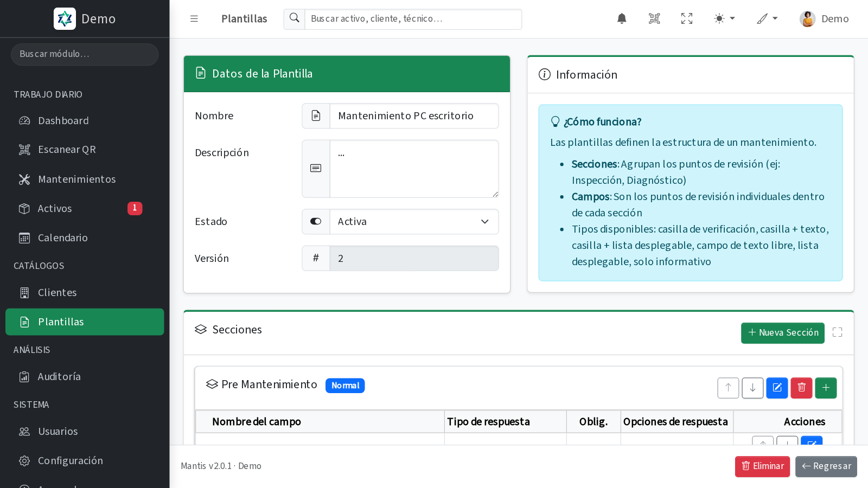868x488 pixels.
Task: Edit the Nombre template field
Action: tap(414, 116)
